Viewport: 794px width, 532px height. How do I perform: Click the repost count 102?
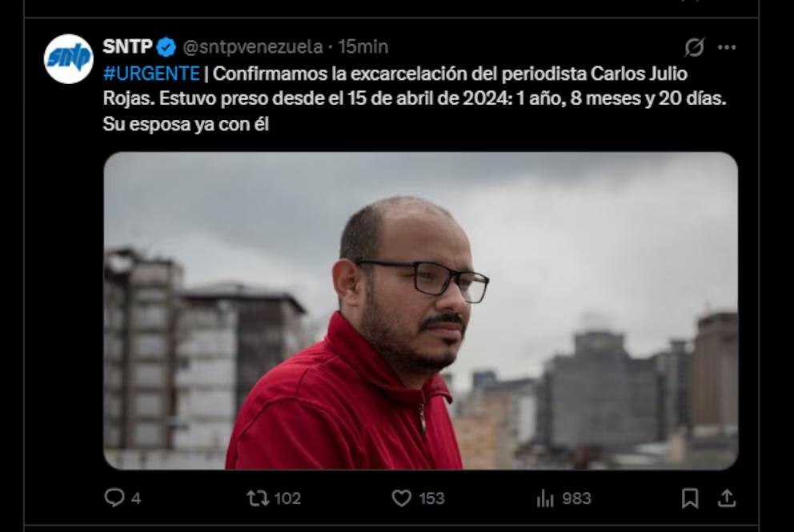tap(287, 498)
